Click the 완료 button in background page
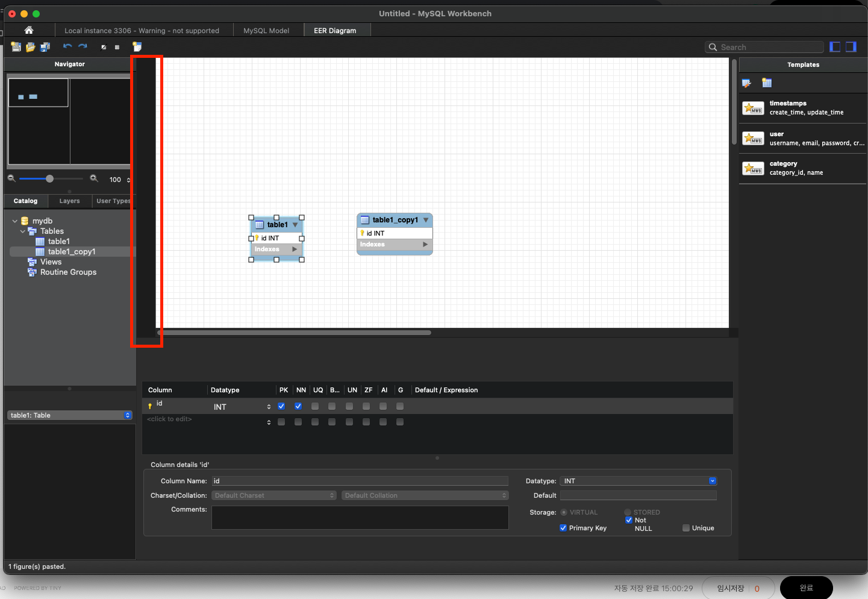 coord(806,588)
